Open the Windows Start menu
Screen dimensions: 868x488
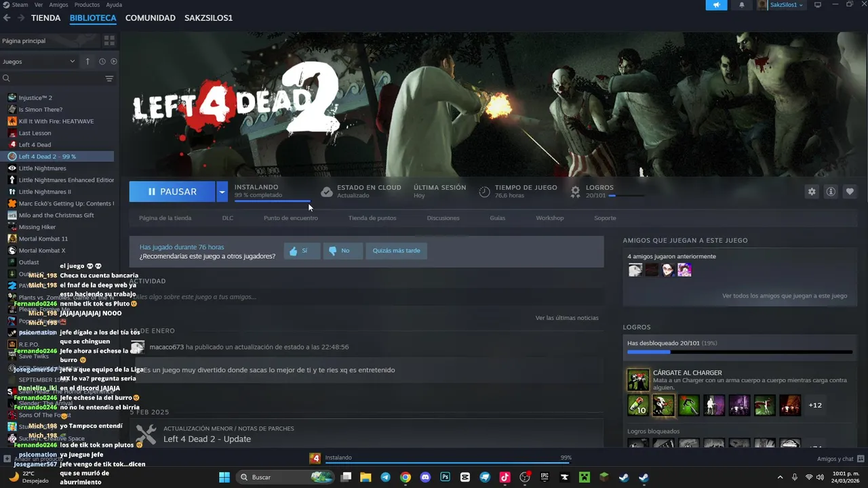coord(224,477)
